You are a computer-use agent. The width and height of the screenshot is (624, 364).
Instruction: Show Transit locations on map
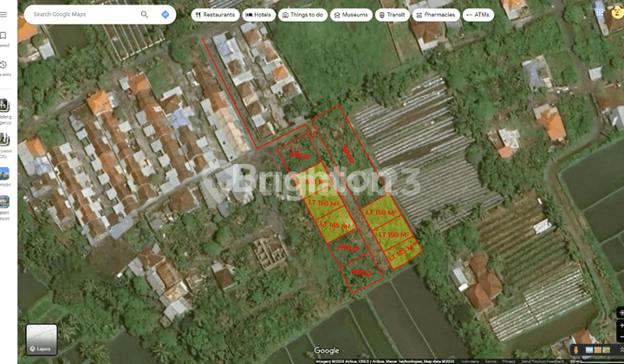[392, 15]
